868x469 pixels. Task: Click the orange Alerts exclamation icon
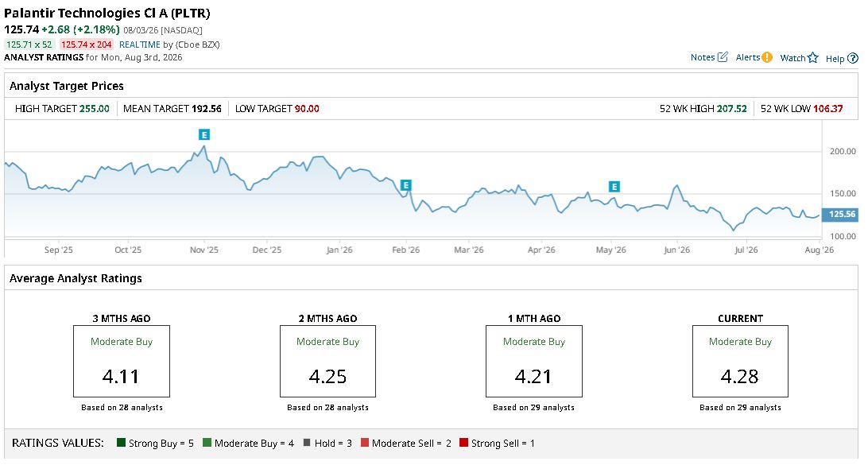pyautogui.click(x=767, y=57)
